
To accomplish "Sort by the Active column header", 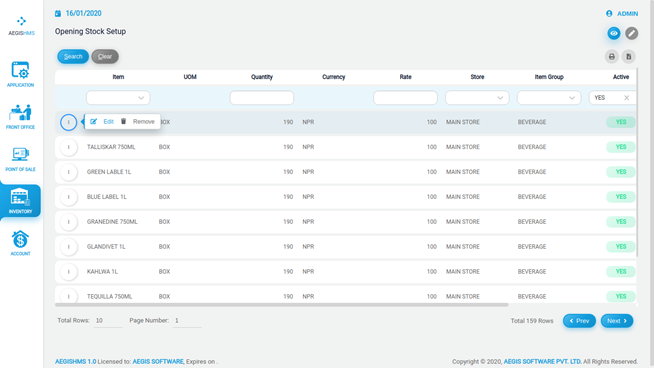I will [621, 77].
